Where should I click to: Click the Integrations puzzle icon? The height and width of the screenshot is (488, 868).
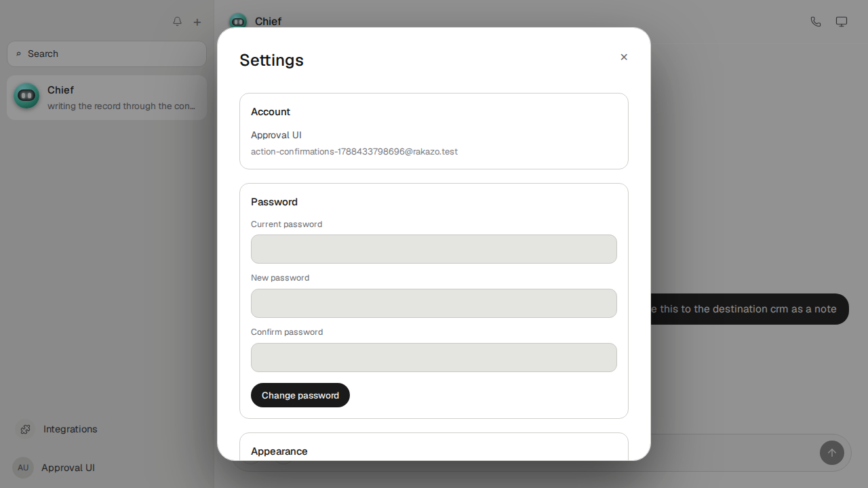[x=26, y=429]
